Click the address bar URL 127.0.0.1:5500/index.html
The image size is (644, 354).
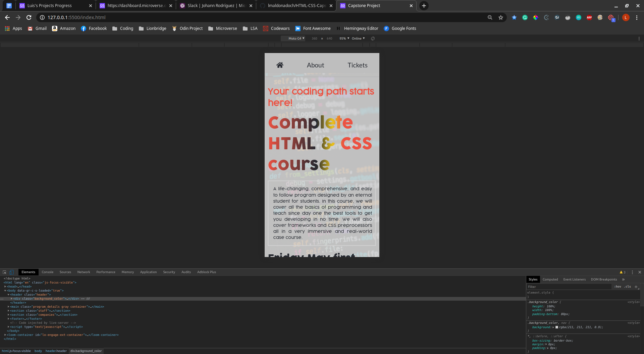[x=76, y=17]
